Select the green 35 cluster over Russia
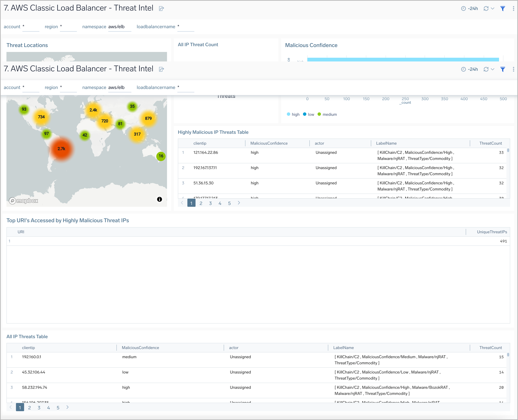 [132, 106]
